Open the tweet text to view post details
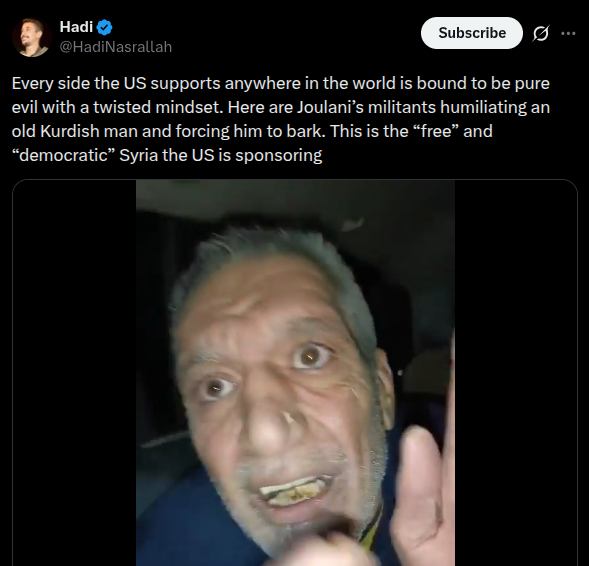The height and width of the screenshot is (566, 589). (281, 119)
